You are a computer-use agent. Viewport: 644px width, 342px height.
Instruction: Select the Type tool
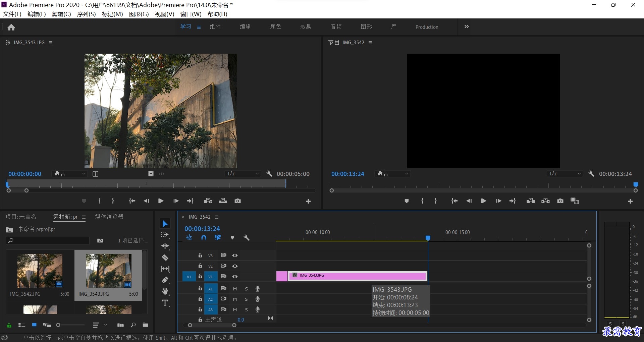[165, 303]
